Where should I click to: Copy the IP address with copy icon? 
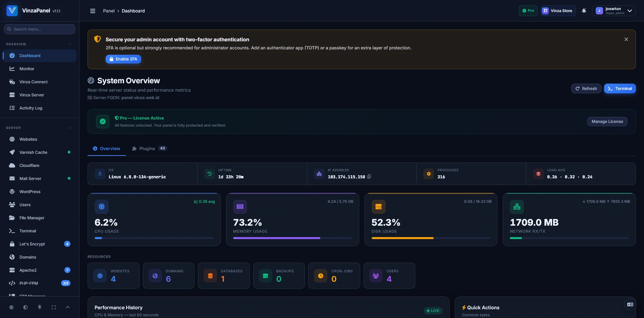click(x=369, y=177)
